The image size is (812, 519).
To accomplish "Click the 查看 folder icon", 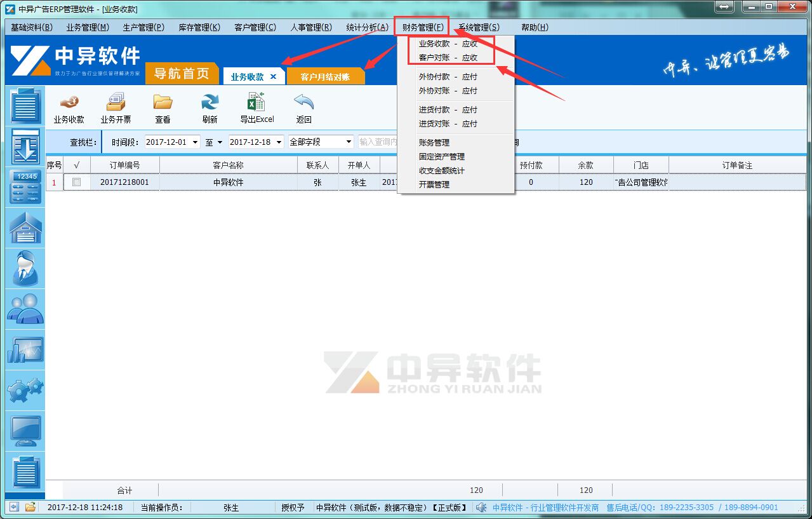I will 163,102.
